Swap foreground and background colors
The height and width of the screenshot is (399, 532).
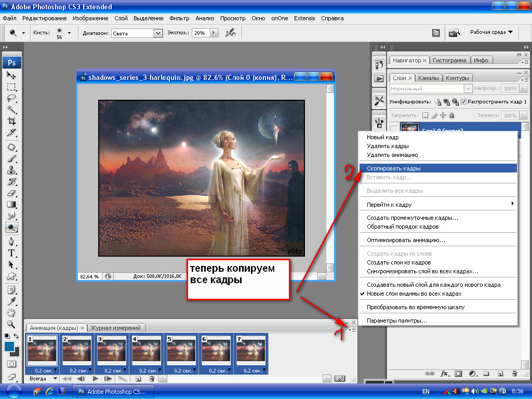[16, 336]
